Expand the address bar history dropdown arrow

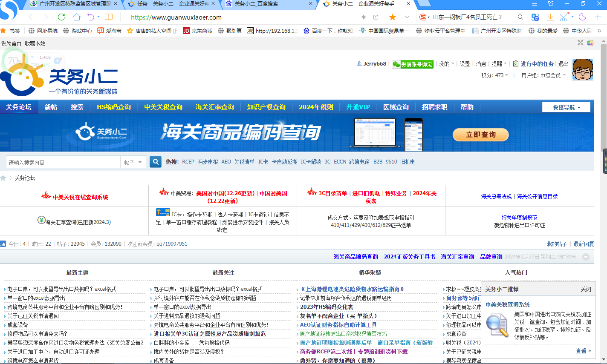tap(407, 17)
